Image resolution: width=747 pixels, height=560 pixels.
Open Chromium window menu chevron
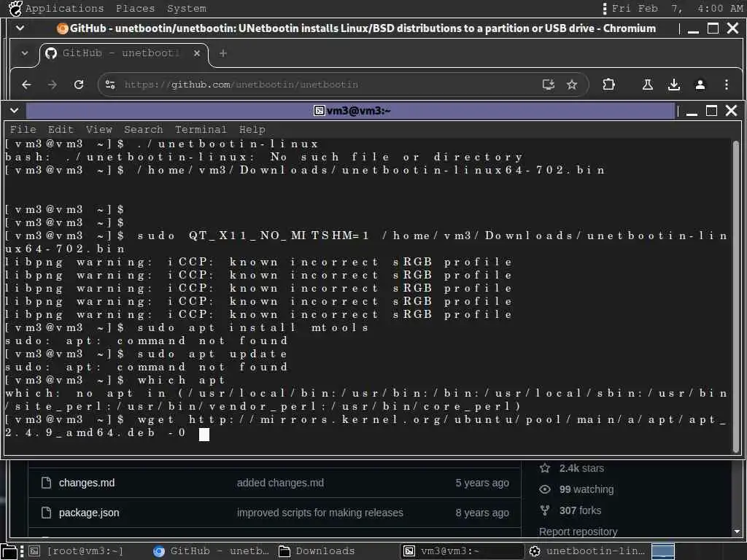click(x=20, y=28)
